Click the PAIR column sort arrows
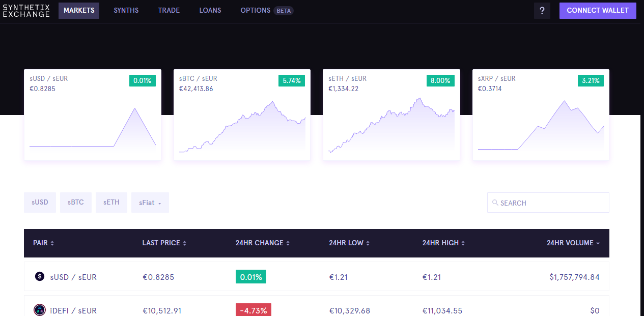 point(53,243)
